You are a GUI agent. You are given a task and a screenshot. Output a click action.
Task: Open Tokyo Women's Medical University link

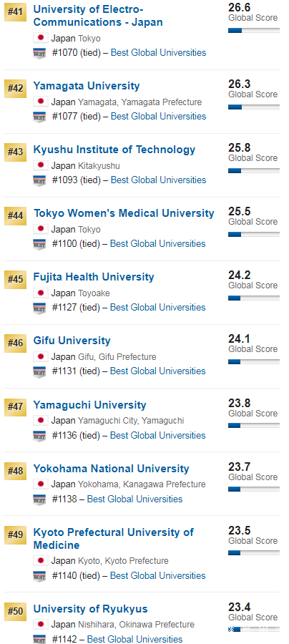124,213
